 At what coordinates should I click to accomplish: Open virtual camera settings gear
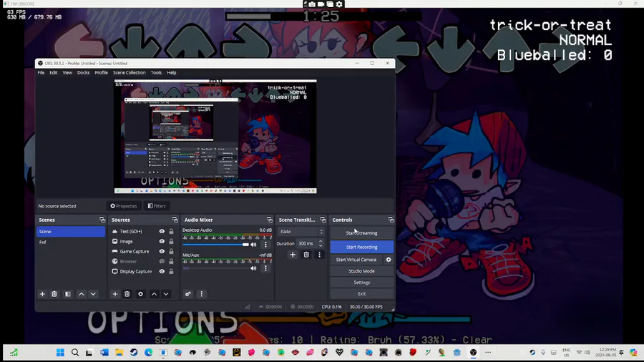point(389,260)
